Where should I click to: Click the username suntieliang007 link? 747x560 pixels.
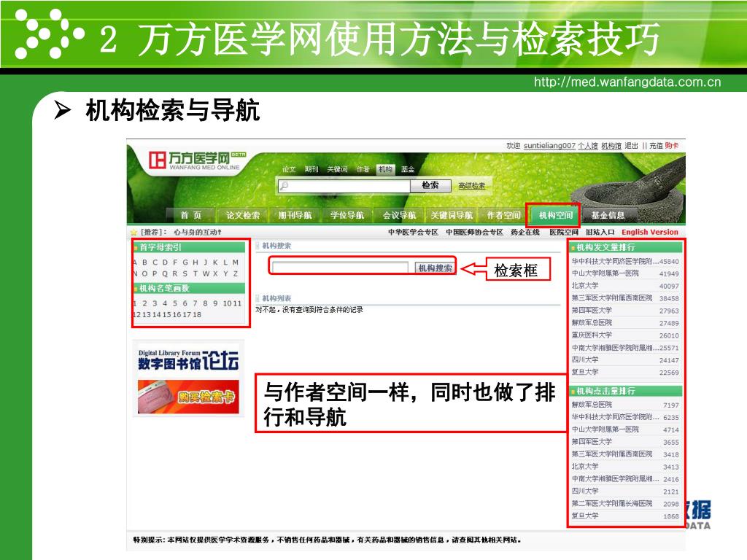pos(549,146)
